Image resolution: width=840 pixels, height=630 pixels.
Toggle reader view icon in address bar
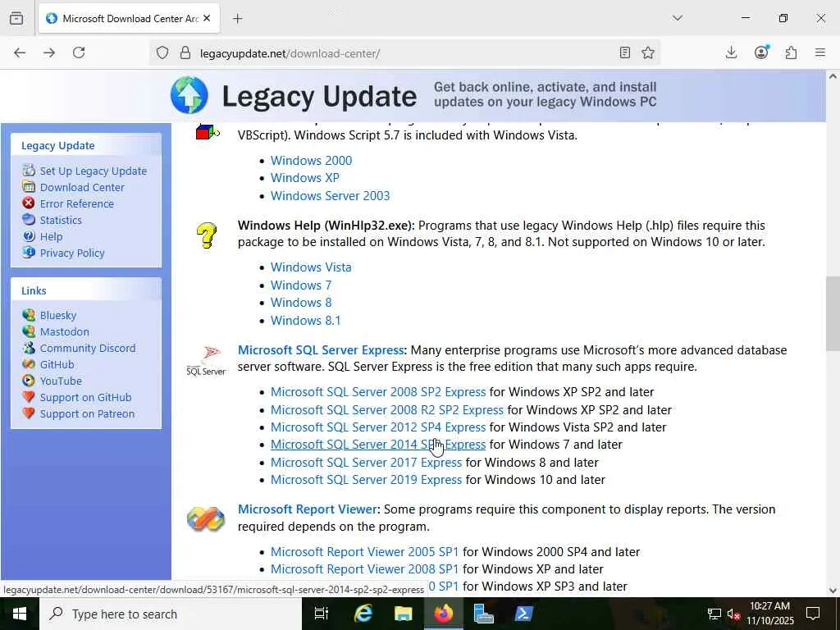point(624,52)
